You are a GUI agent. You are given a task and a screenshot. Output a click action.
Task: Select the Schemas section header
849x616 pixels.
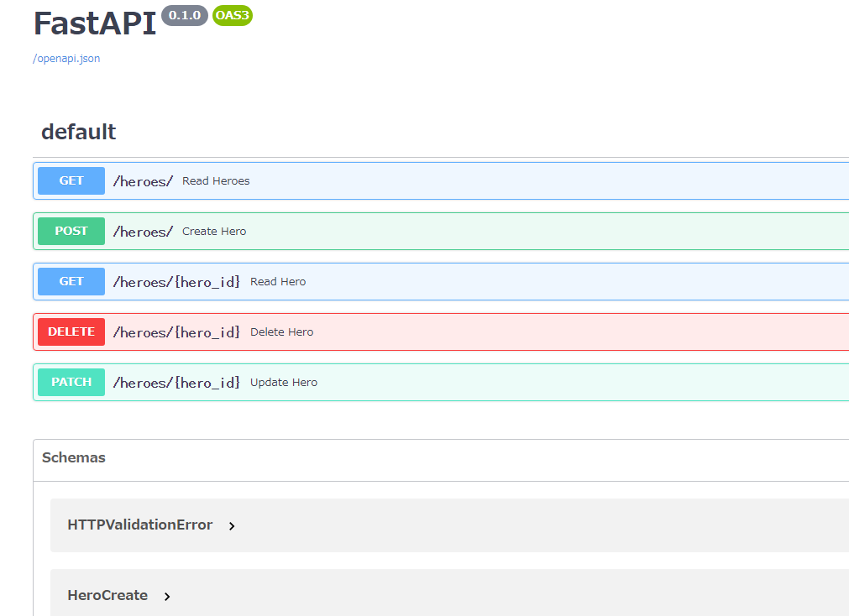pyautogui.click(x=73, y=457)
